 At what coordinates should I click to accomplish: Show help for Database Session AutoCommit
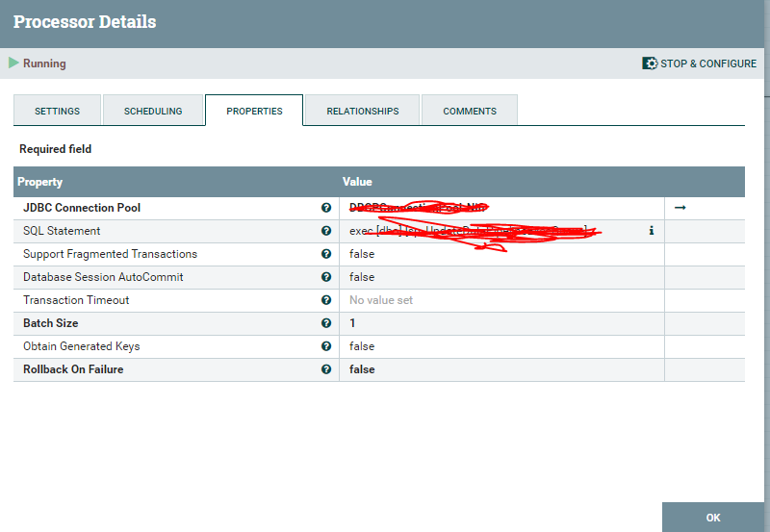[326, 277]
